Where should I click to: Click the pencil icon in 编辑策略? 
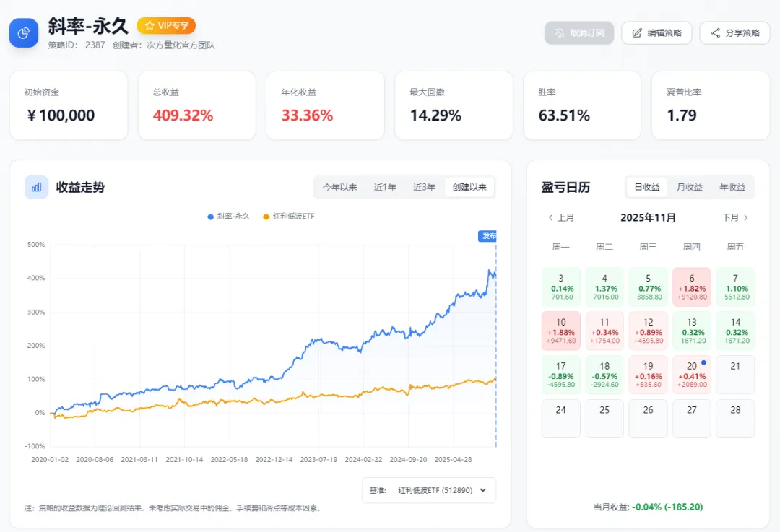637,33
